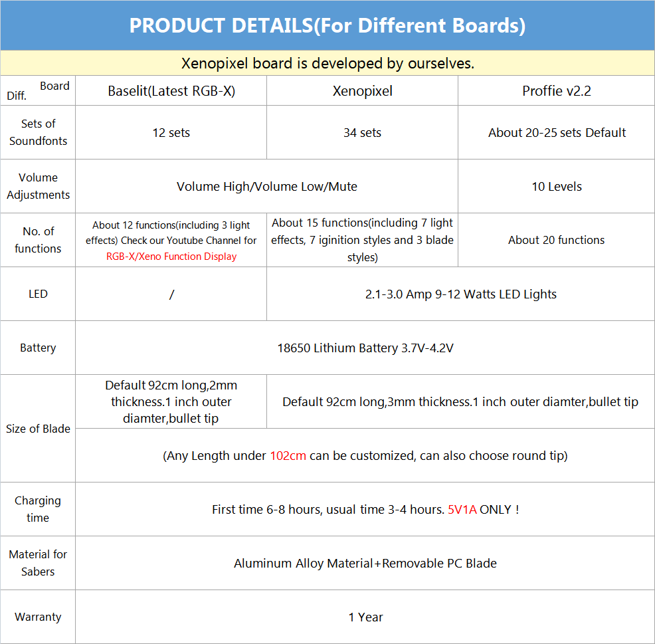Select the 'LED' row label
Viewport: 655px width, 644px height.
coord(38,294)
